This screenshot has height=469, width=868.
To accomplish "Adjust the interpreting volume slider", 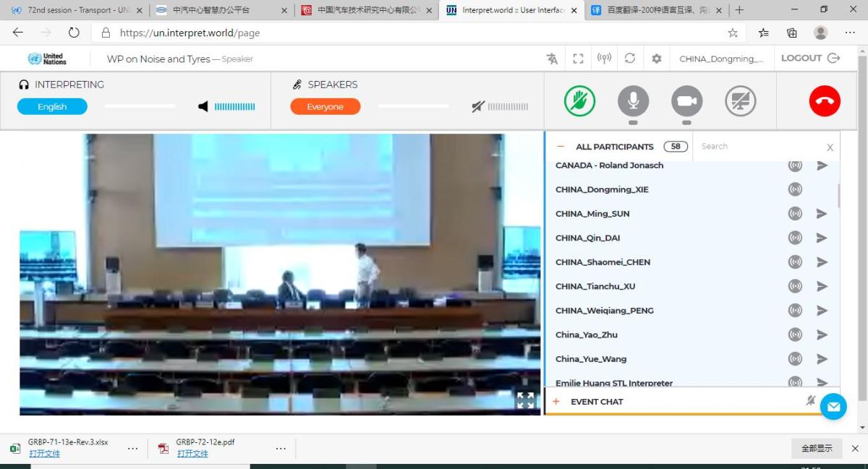I will 140,107.
